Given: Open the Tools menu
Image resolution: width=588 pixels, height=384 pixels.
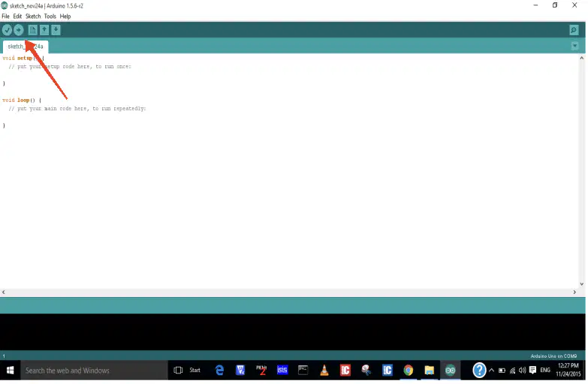Looking at the screenshot, I should [50, 16].
